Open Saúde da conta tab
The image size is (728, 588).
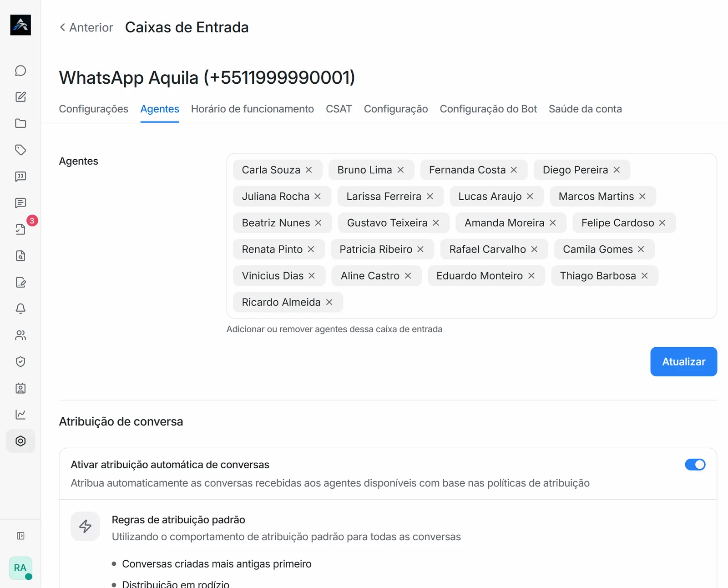coord(585,109)
